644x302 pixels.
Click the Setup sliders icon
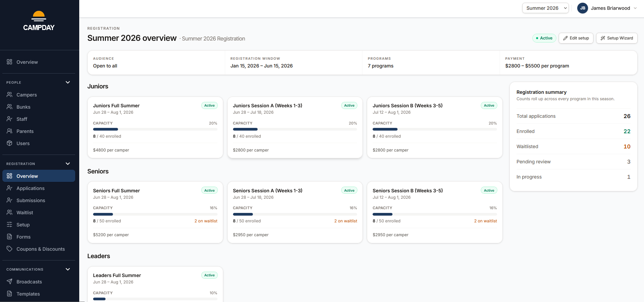point(9,224)
